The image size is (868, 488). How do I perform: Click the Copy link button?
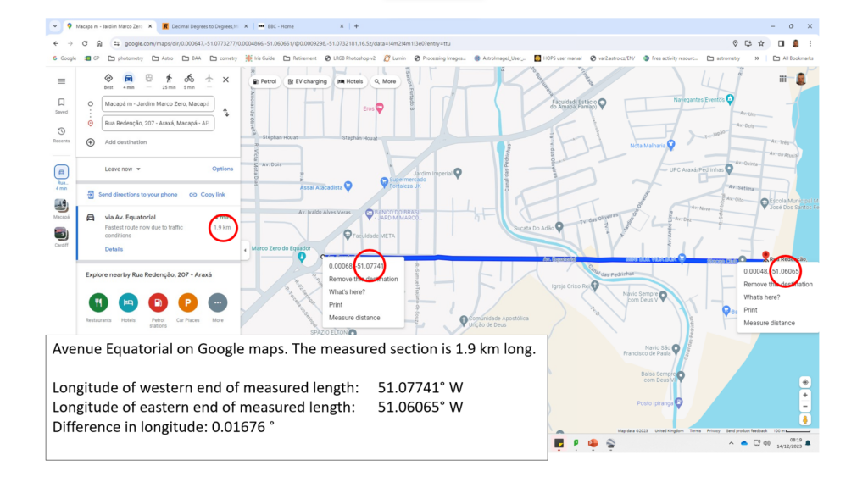coord(207,194)
